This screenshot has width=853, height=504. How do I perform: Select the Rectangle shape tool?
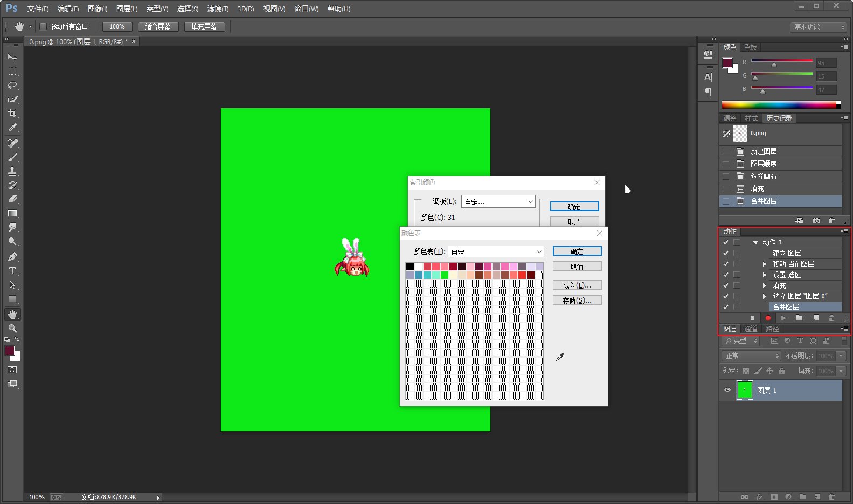12,299
